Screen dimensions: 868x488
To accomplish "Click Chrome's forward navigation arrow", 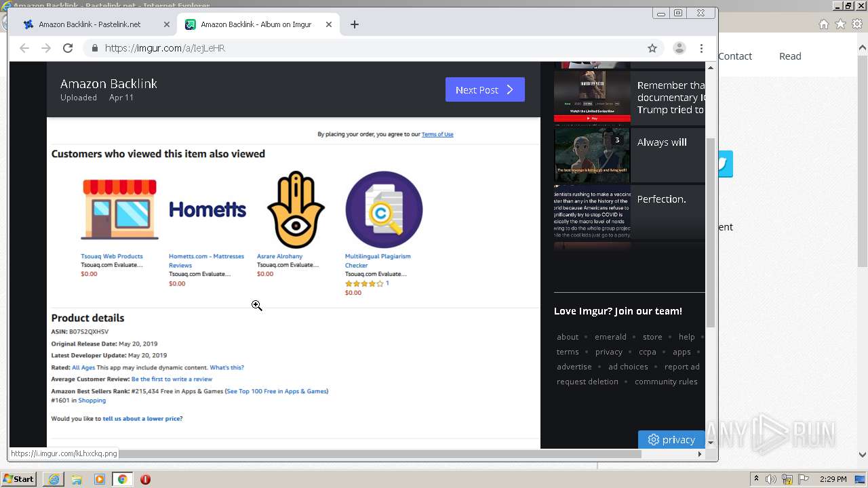I will 46,48.
